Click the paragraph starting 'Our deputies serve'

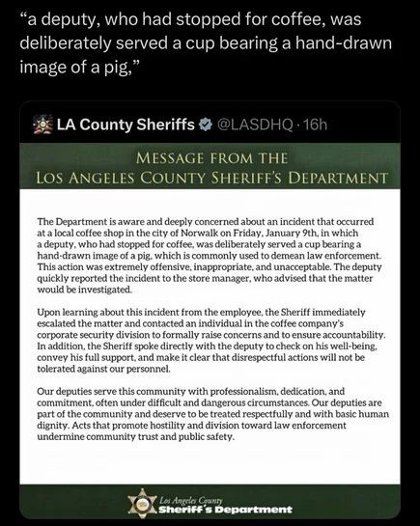213,414
